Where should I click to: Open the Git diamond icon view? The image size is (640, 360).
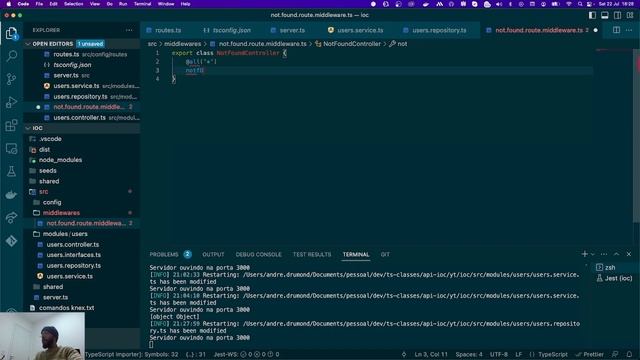coord(11,241)
